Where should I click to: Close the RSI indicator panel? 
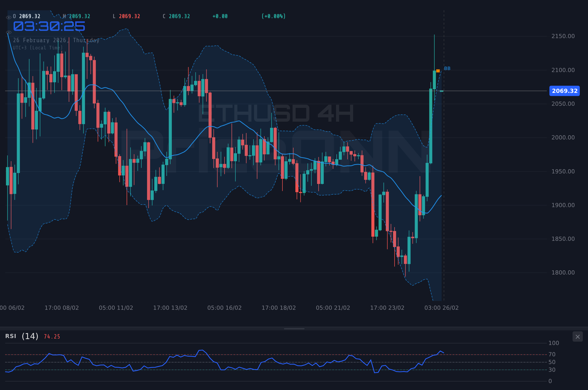click(577, 336)
